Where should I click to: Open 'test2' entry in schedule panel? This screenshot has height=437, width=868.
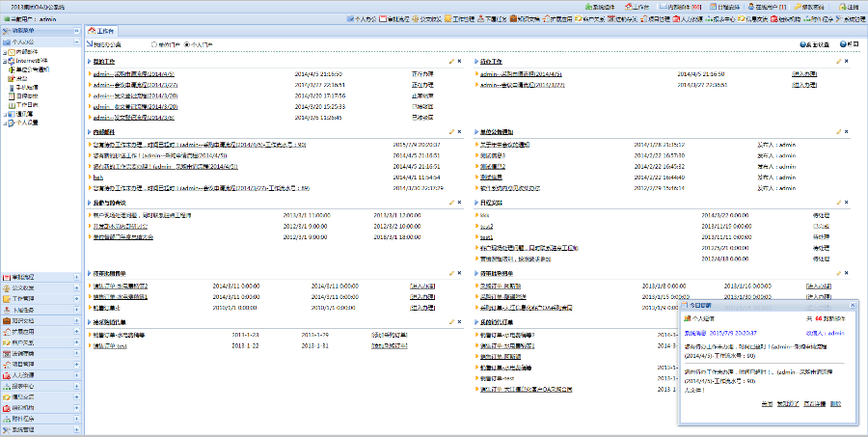[487, 226]
